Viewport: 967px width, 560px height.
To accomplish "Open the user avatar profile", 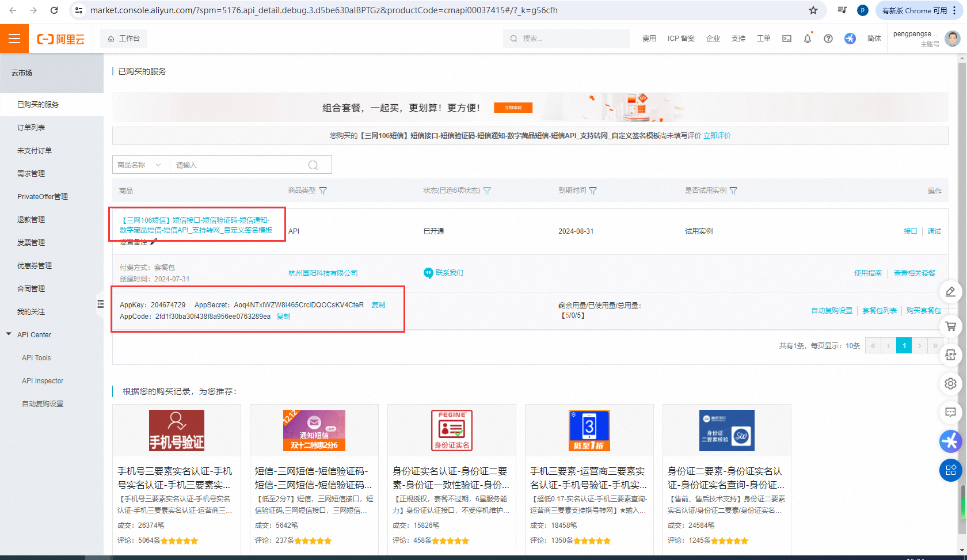I will pos(953,39).
